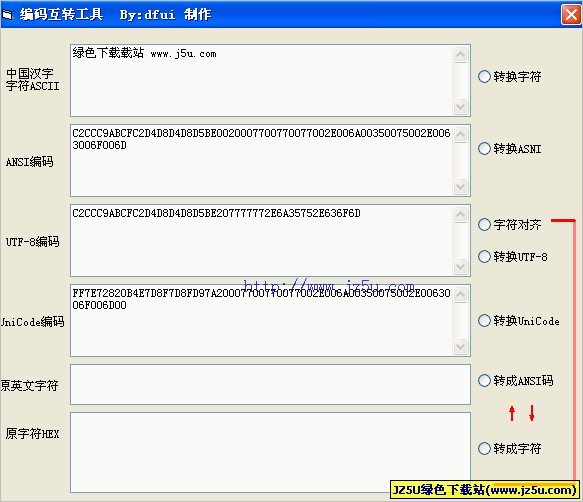Viewport: 583px width, 502px height.
Task: Close the 编码互转工具 window
Action: coord(571,15)
